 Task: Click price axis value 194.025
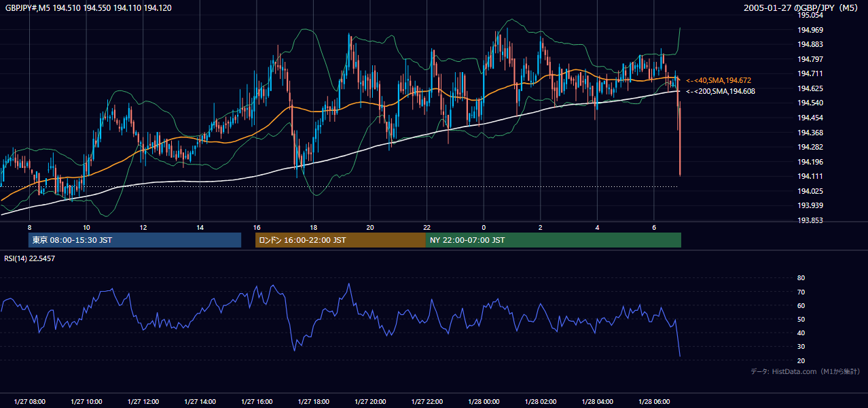click(x=810, y=191)
